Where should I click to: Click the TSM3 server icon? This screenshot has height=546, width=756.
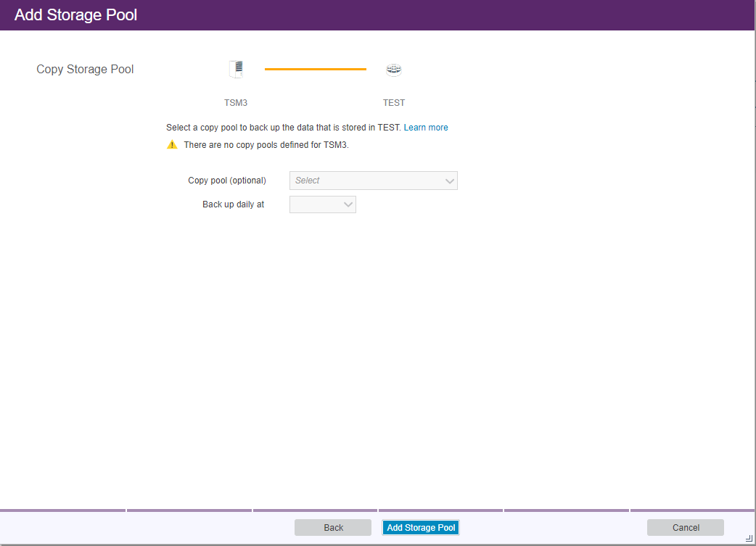coord(236,70)
